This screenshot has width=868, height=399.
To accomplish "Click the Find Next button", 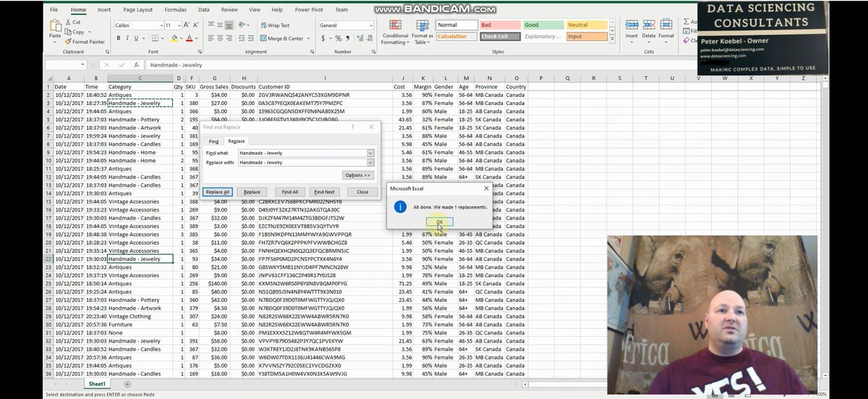I will 324,192.
